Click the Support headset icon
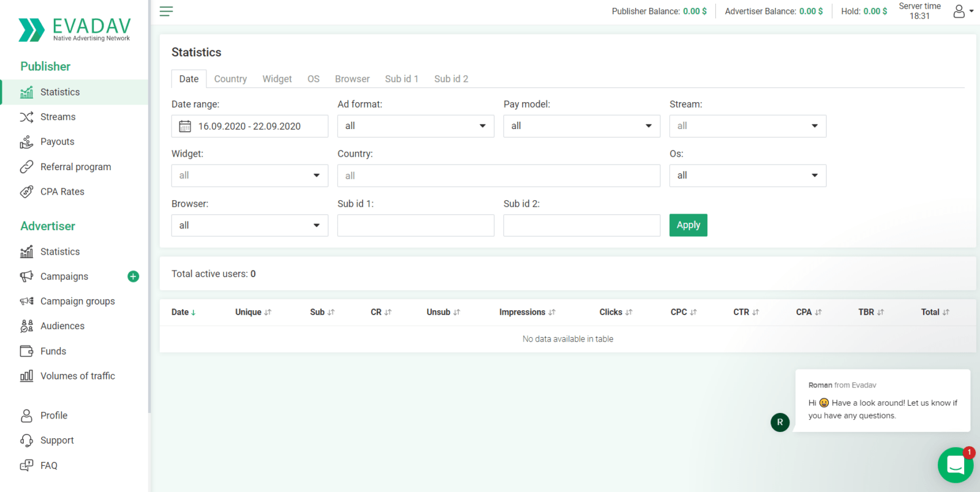This screenshot has height=492, width=980. (26, 441)
